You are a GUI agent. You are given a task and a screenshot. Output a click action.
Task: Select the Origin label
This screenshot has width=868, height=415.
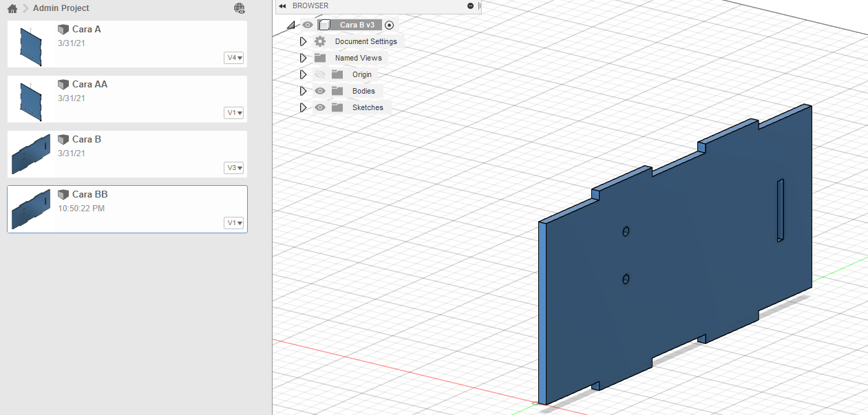coord(362,74)
